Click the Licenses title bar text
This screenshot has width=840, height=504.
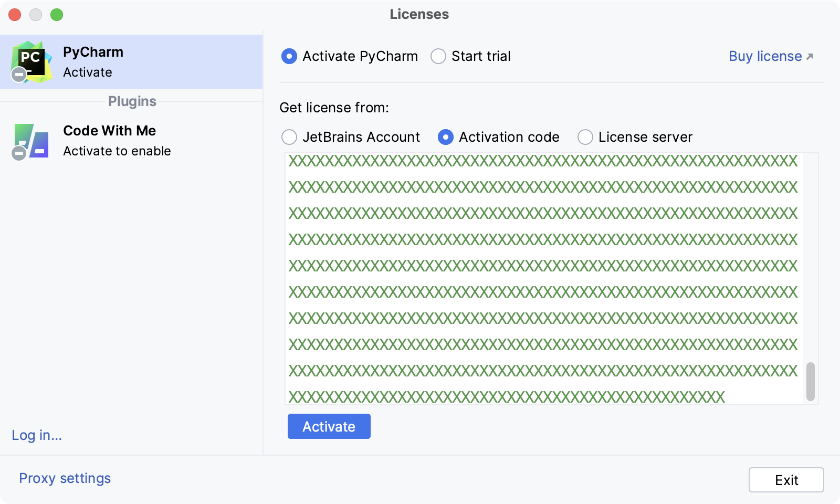(419, 14)
